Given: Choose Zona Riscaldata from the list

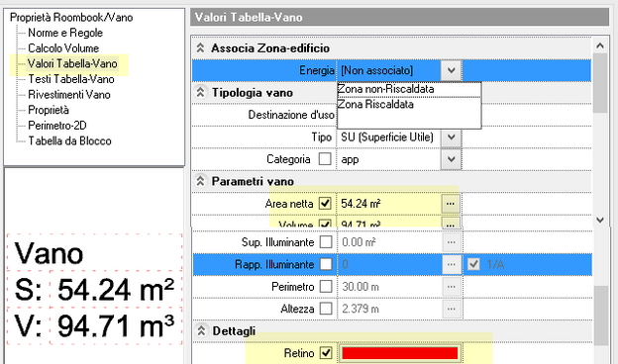Looking at the screenshot, I should click(409, 104).
